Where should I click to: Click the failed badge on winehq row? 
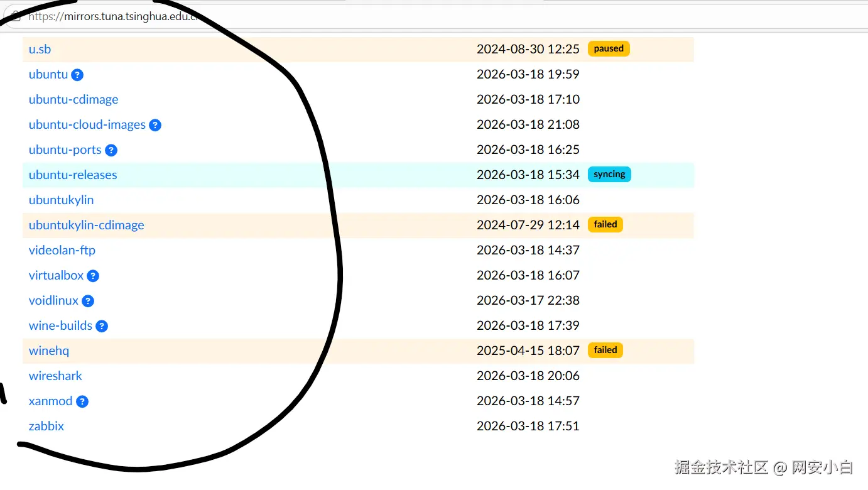(605, 350)
